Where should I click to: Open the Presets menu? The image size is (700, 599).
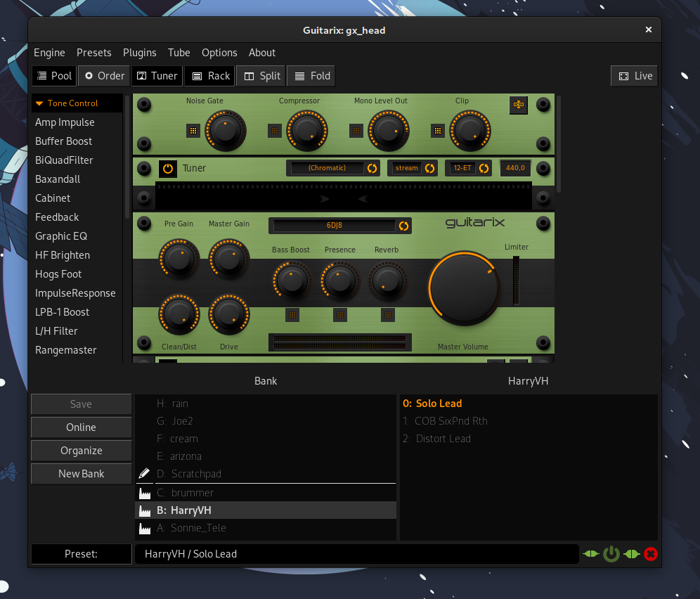(x=93, y=52)
